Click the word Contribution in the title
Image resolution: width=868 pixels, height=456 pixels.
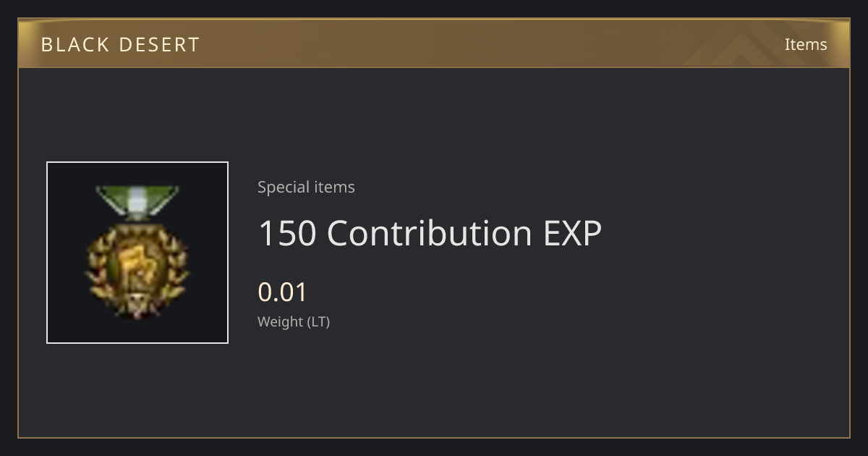click(430, 233)
